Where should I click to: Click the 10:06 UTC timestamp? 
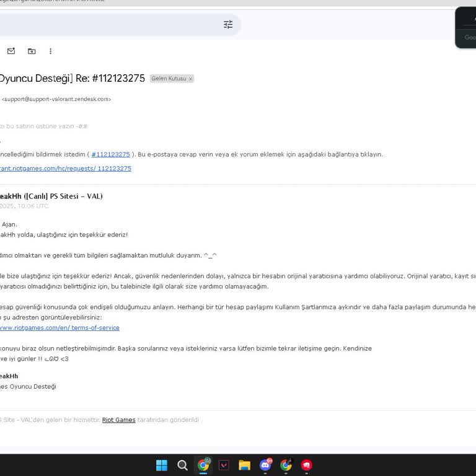click(x=33, y=206)
